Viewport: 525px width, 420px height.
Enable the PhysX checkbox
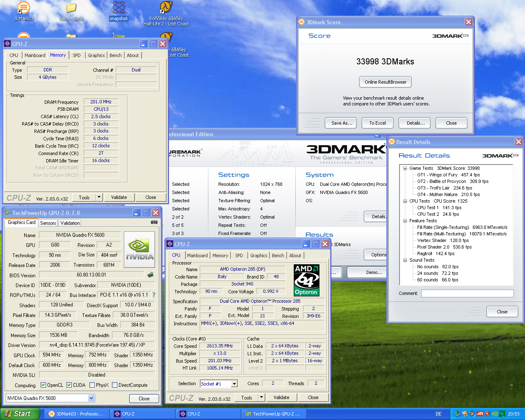(92, 385)
